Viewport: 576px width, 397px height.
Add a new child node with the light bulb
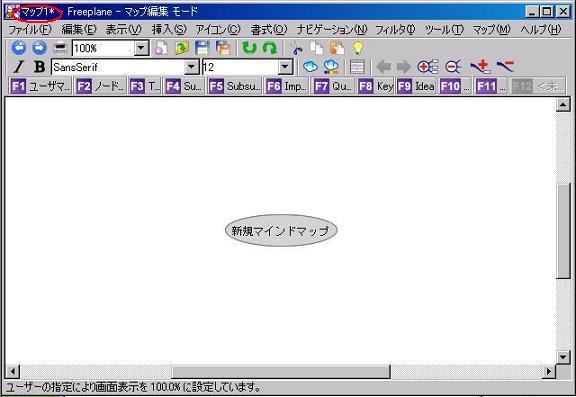[x=358, y=48]
